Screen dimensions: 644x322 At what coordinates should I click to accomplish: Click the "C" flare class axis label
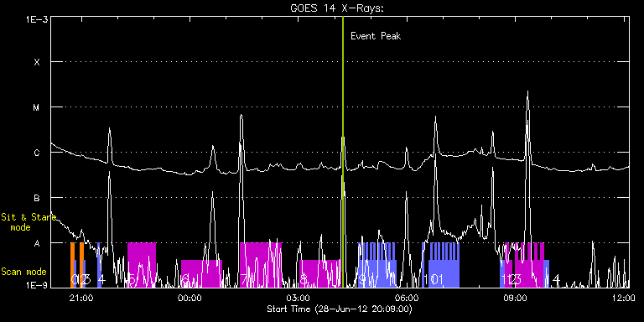tap(37, 153)
